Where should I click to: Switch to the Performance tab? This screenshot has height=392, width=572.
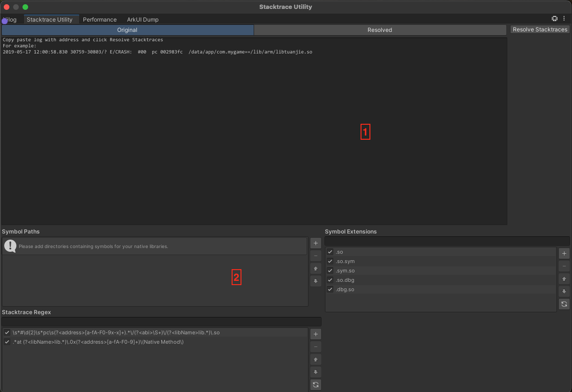click(x=100, y=19)
